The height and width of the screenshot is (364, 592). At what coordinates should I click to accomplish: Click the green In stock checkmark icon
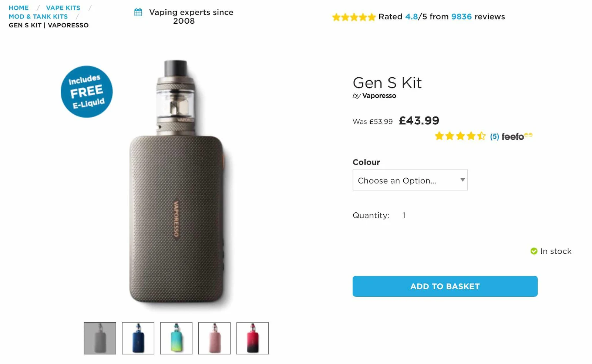coord(534,251)
